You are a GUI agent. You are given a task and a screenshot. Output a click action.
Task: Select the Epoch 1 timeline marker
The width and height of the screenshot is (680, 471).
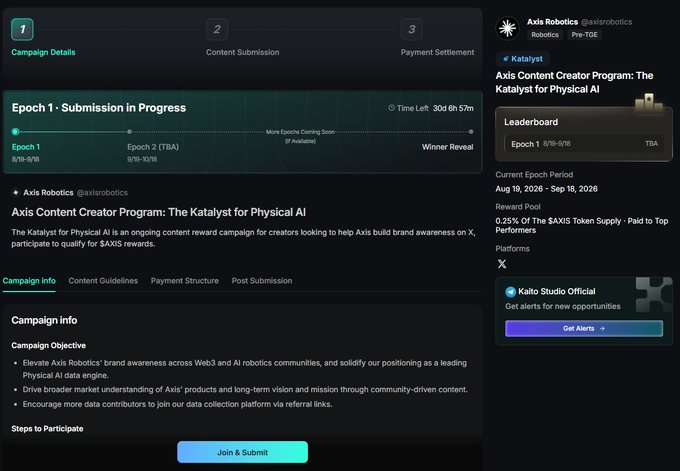16,131
